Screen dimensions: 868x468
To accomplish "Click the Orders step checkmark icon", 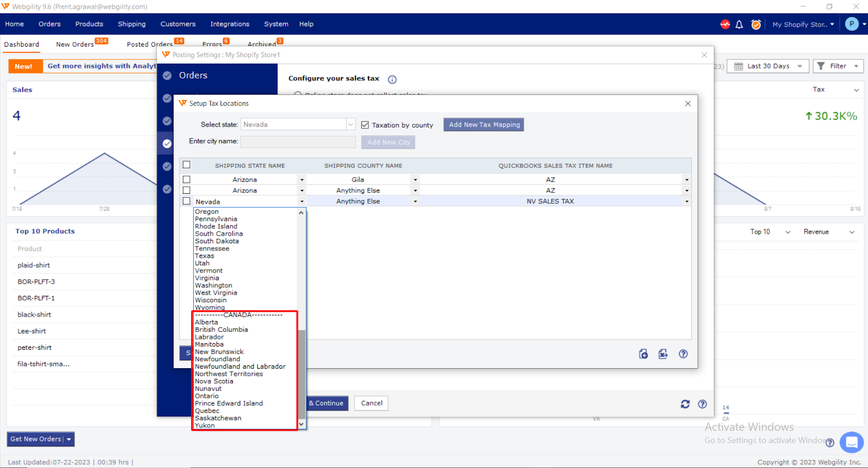I will click(x=167, y=75).
